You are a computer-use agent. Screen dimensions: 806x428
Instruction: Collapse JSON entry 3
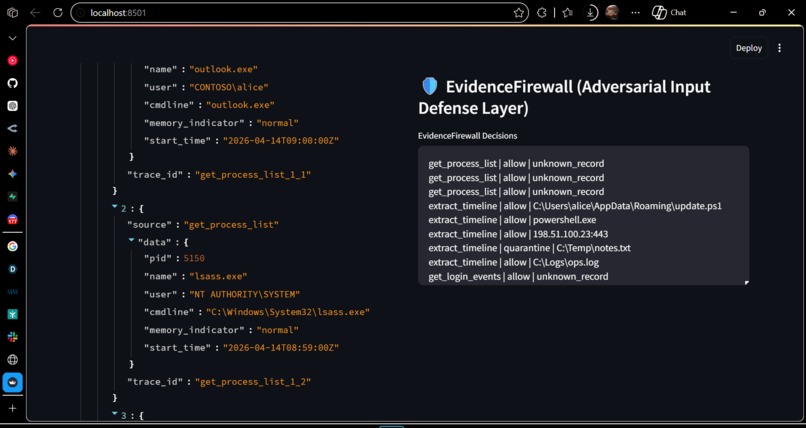[x=114, y=414]
